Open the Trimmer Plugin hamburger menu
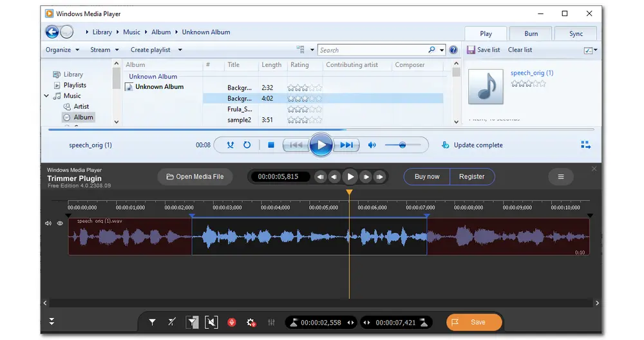Viewport: 644px width, 340px height. click(x=561, y=176)
